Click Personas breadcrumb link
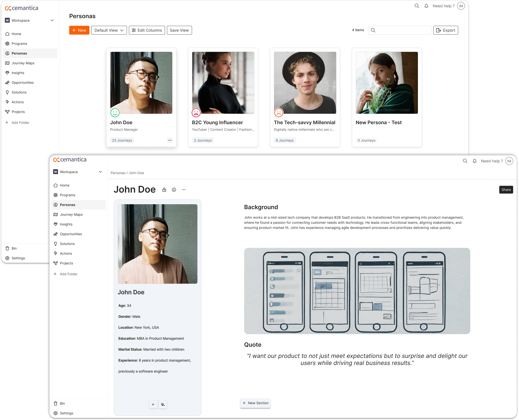The height and width of the screenshot is (420, 519). pos(118,173)
